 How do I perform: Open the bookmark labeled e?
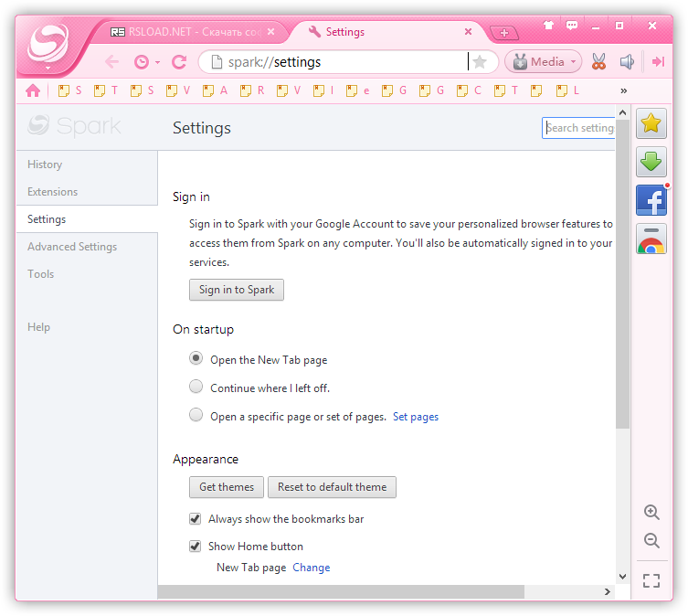coord(357,90)
